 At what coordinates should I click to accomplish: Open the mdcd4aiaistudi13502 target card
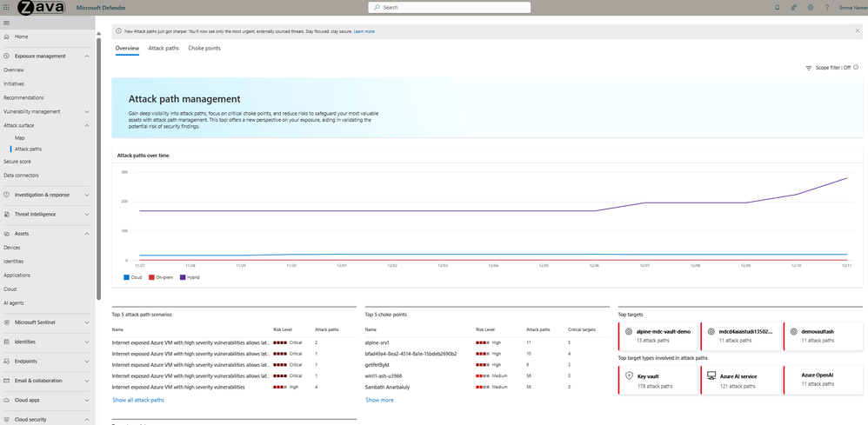coord(741,335)
